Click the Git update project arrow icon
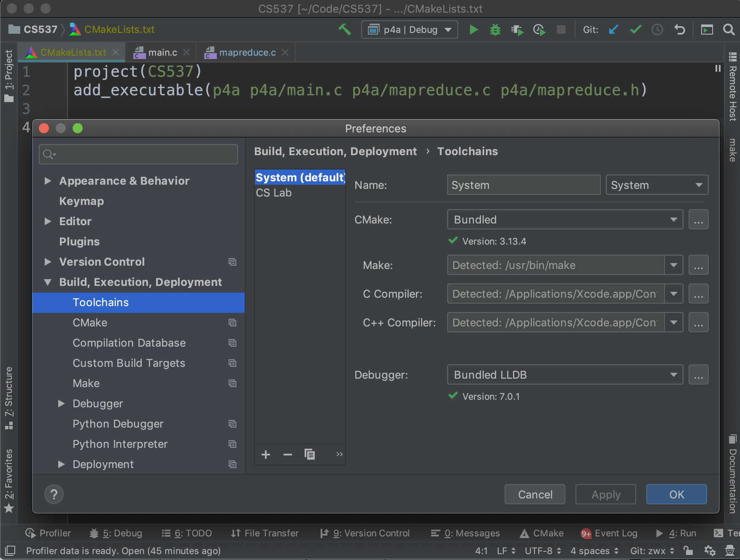740x560 pixels. pyautogui.click(x=613, y=30)
